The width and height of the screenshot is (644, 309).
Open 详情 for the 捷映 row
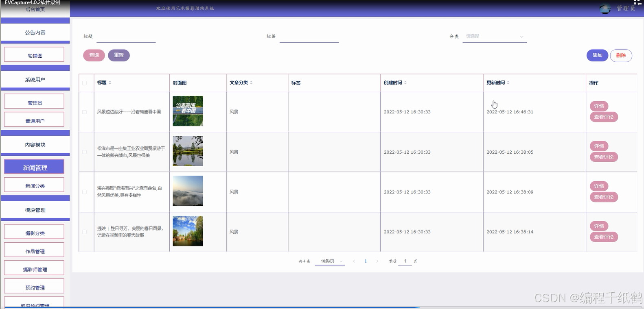pos(599,226)
